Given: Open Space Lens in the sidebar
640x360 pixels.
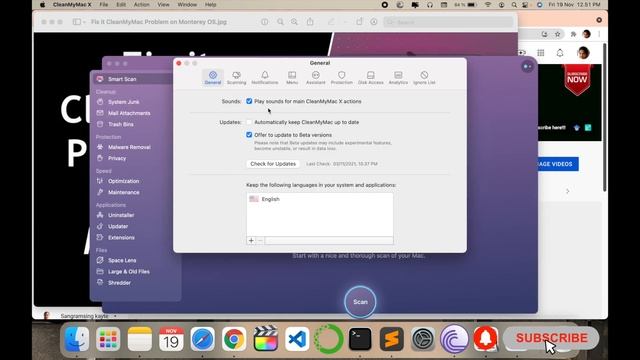Looking at the screenshot, I should tap(122, 260).
